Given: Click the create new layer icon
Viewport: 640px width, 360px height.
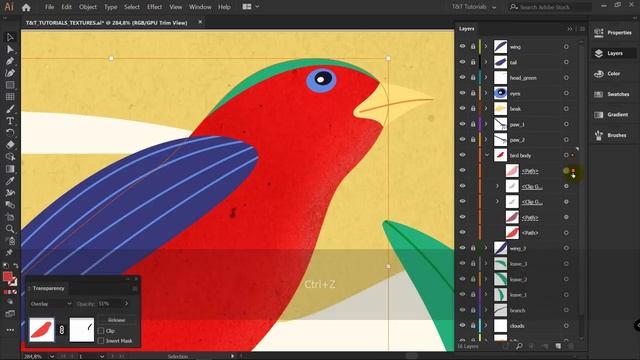Looking at the screenshot, I should [x=558, y=346].
